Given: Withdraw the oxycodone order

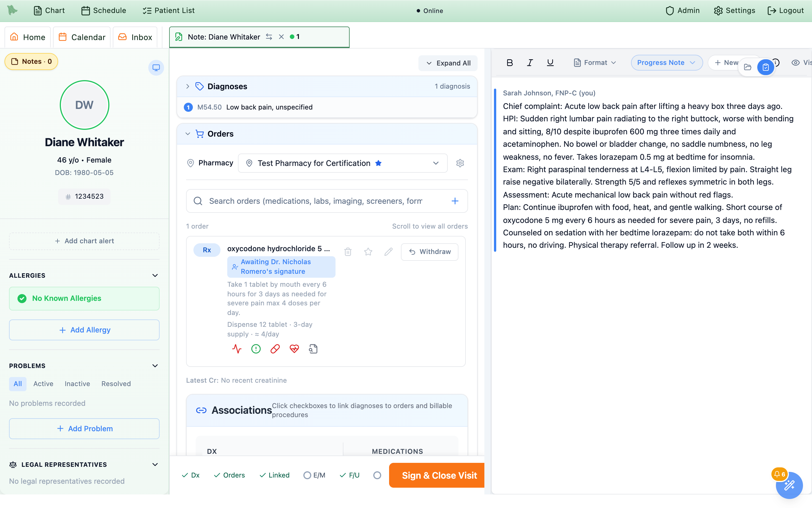Looking at the screenshot, I should coord(429,252).
